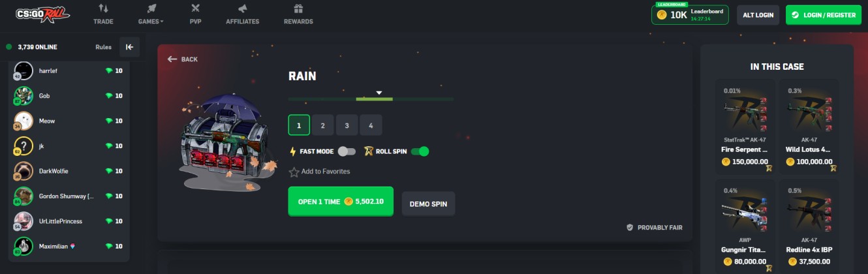This screenshot has width=868, height=274.
Task: Select case quantity 3
Action: [x=347, y=125]
